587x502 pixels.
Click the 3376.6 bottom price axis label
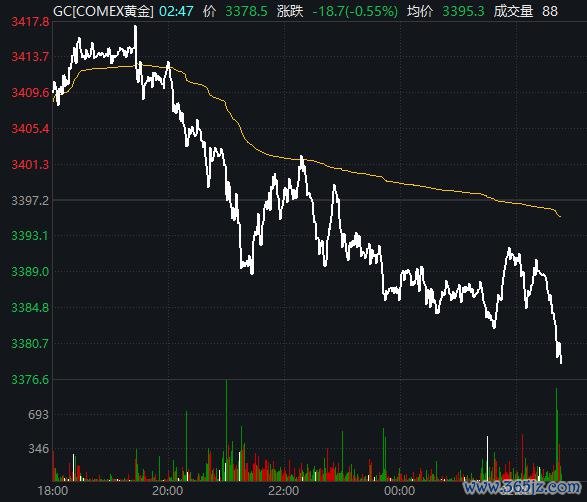[x=30, y=380]
